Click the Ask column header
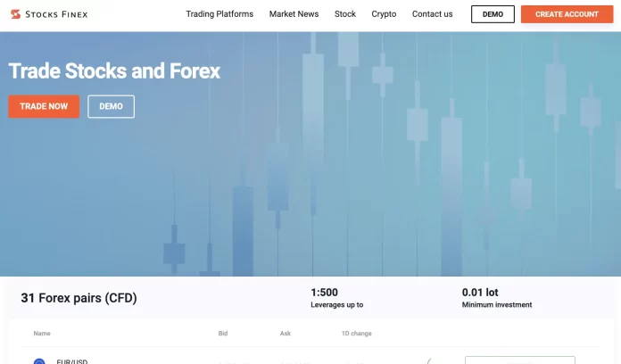This screenshot has width=621, height=364. pyautogui.click(x=286, y=334)
